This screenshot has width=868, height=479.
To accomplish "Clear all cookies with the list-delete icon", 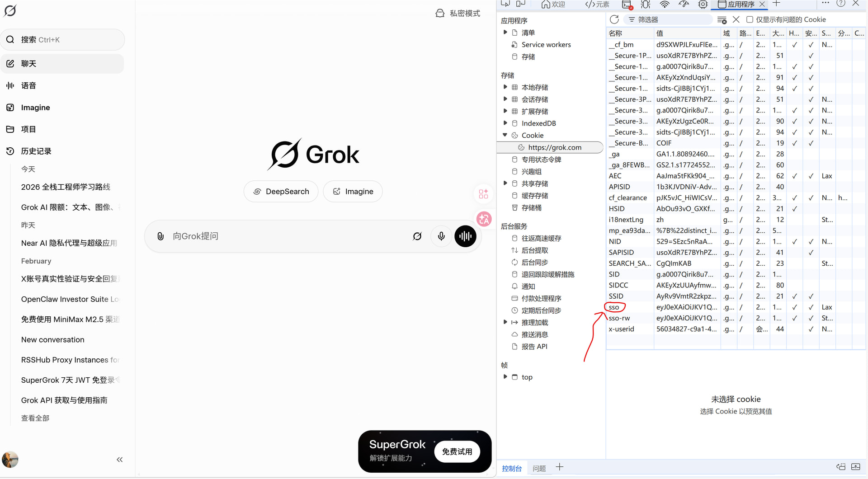I will point(722,20).
